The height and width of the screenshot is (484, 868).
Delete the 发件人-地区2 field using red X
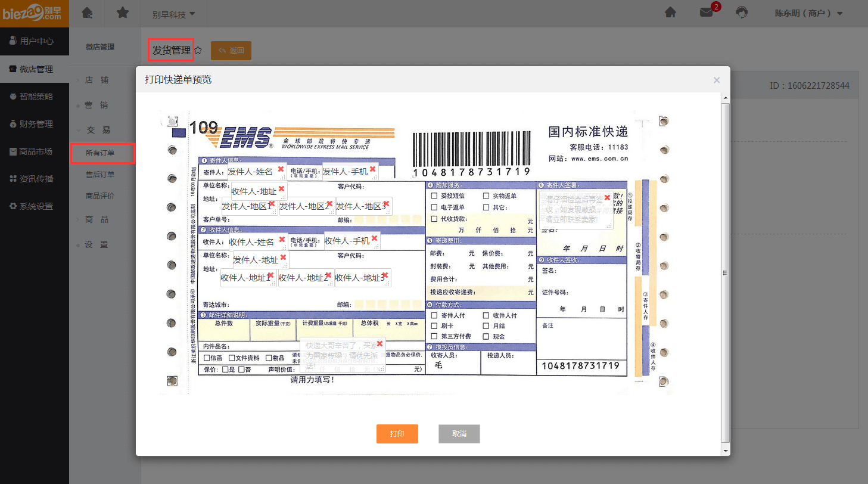click(x=329, y=204)
